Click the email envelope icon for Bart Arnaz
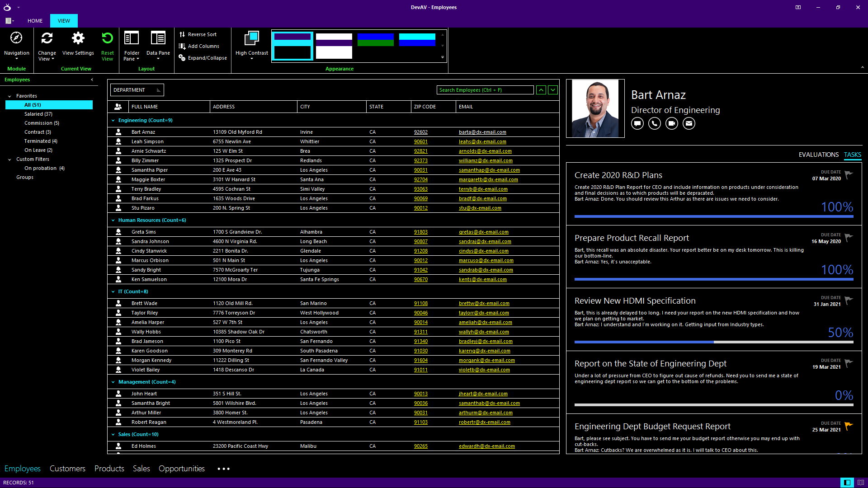The image size is (868, 488). click(689, 123)
